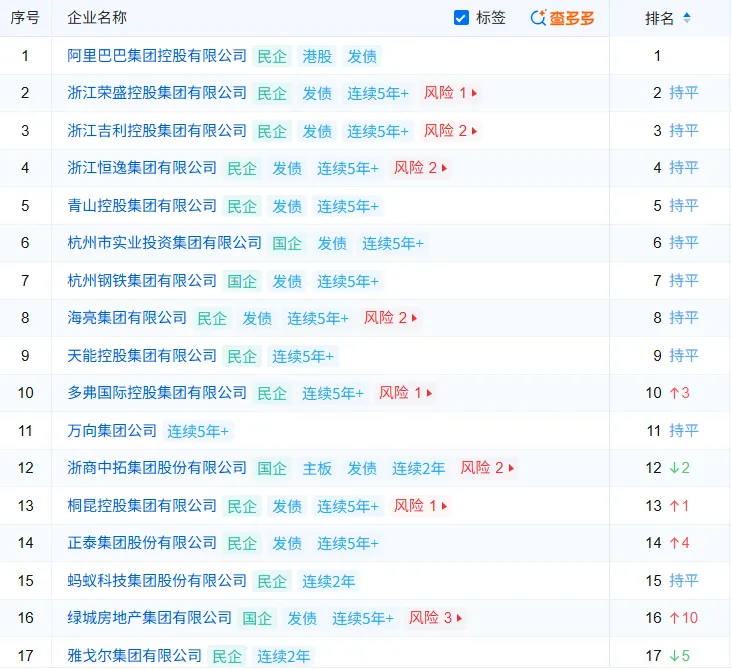This screenshot has width=732, height=669.
Task: Open 青山控股集团有限公司 company link
Action: tap(142, 205)
